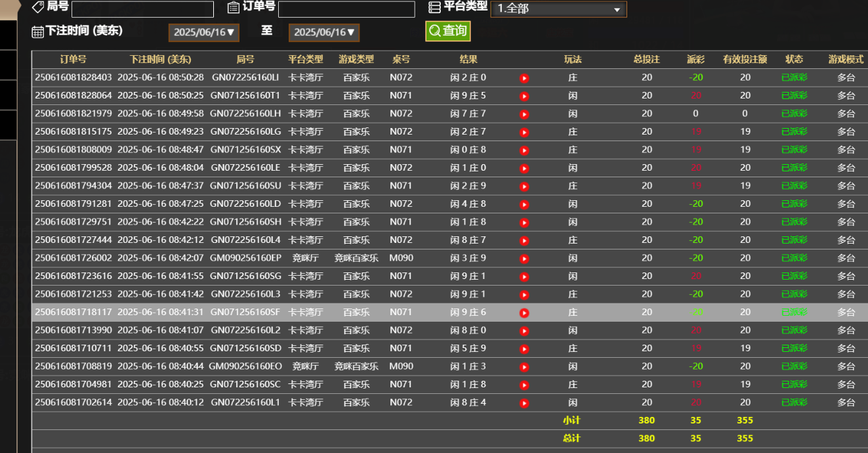Viewport: 868px width, 453px height.
Task: Play replay icon for 竞咪百家乐 order 250616081708819
Action: [524, 366]
